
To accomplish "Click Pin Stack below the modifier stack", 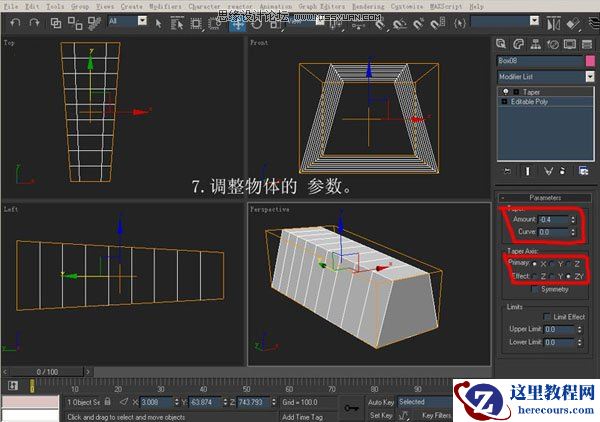I will coord(507,171).
